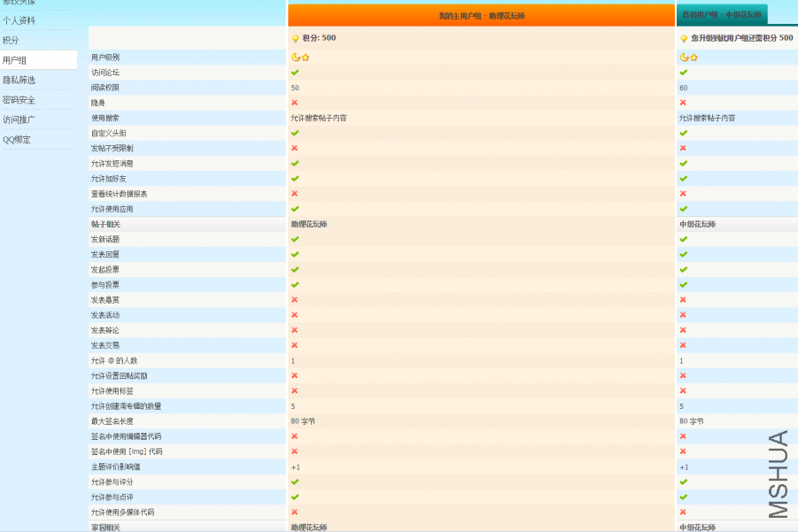Select the 我的主用户组 - 助理花坛师 tab
The width and height of the screenshot is (798, 532).
pos(481,16)
